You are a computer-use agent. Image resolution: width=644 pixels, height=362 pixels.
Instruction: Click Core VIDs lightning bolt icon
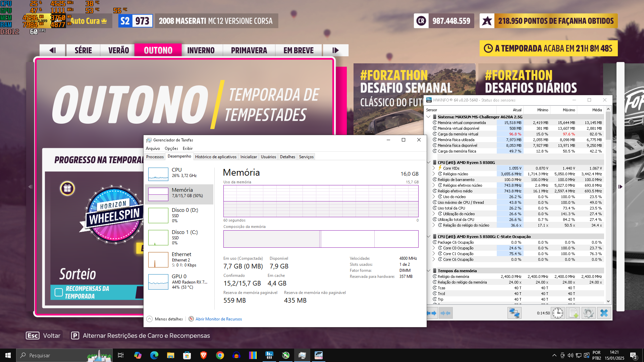440,168
